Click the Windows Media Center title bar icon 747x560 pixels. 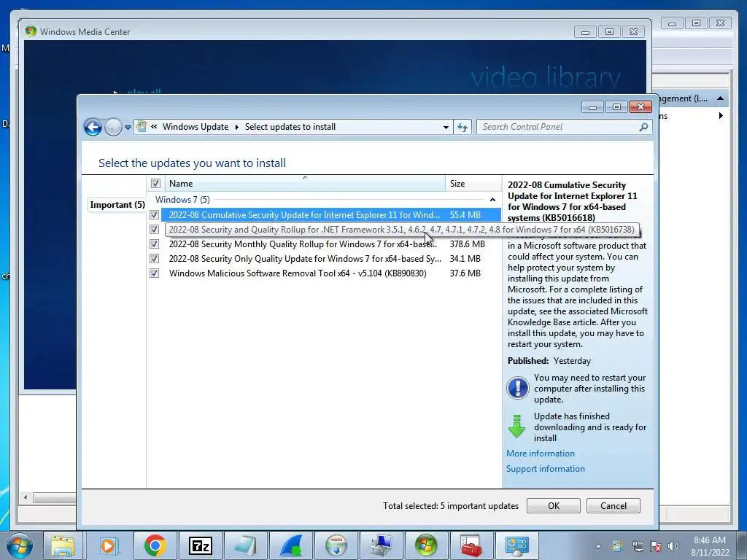tap(31, 31)
